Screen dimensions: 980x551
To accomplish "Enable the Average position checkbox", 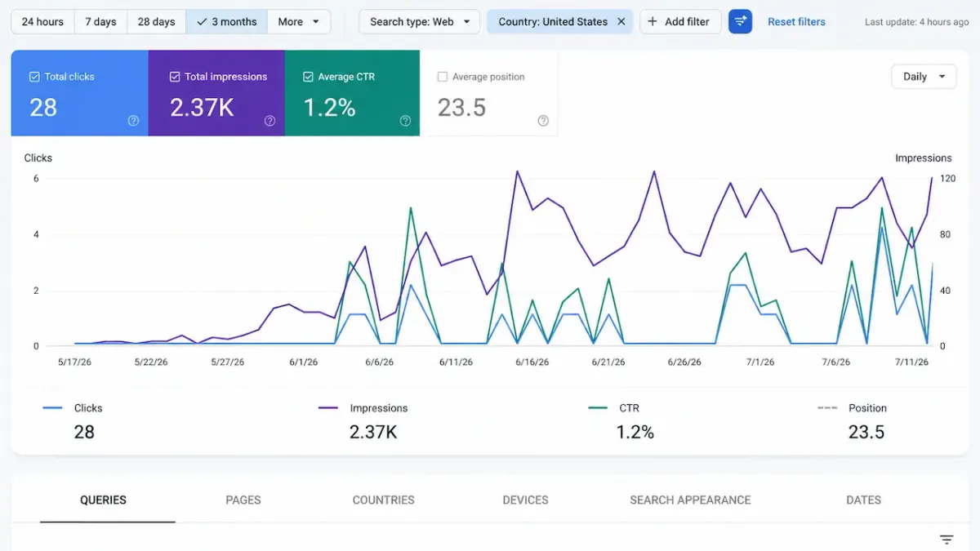I will 443,77.
